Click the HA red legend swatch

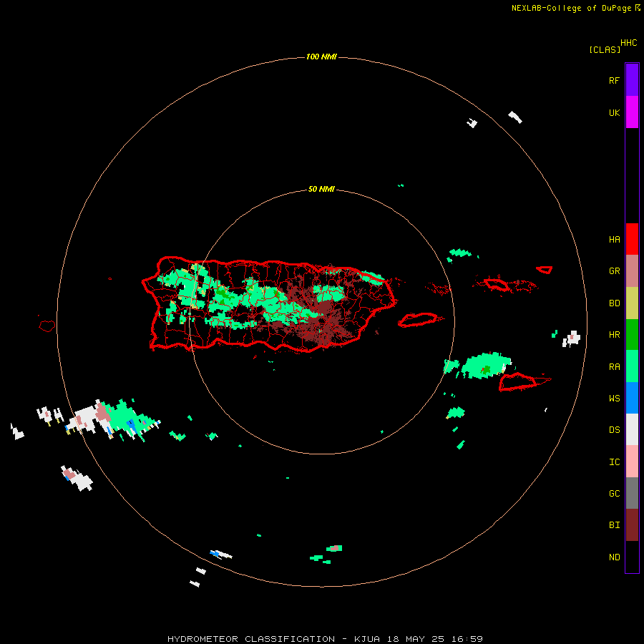click(632, 239)
